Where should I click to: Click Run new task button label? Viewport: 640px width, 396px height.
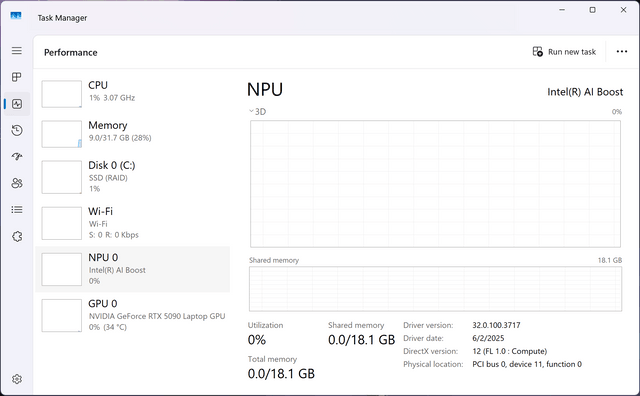572,52
